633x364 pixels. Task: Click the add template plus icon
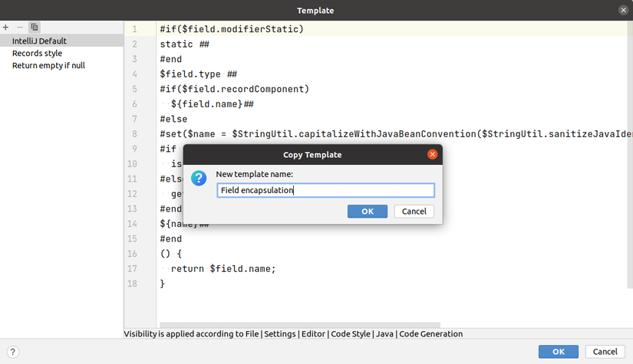click(x=6, y=27)
